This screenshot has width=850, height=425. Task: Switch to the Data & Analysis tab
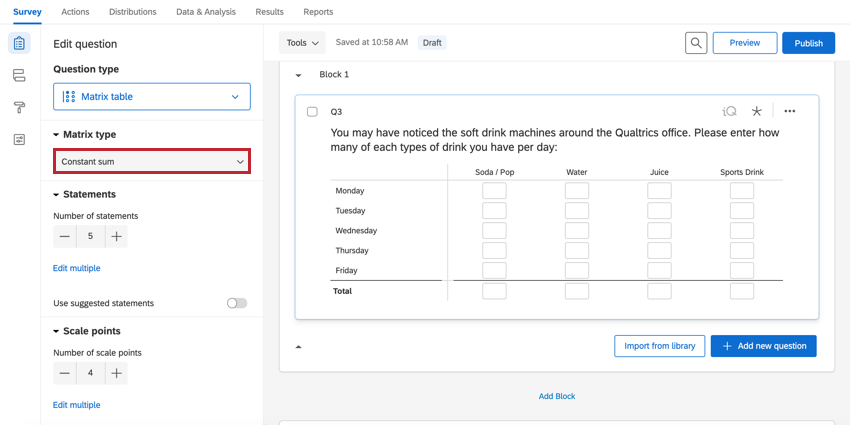[206, 12]
